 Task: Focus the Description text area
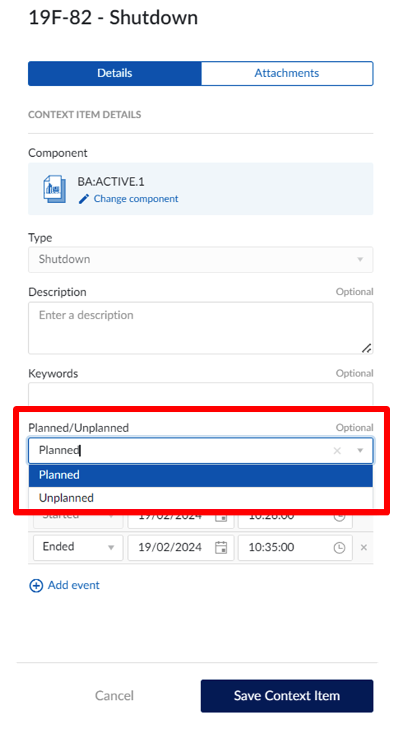[x=201, y=328]
